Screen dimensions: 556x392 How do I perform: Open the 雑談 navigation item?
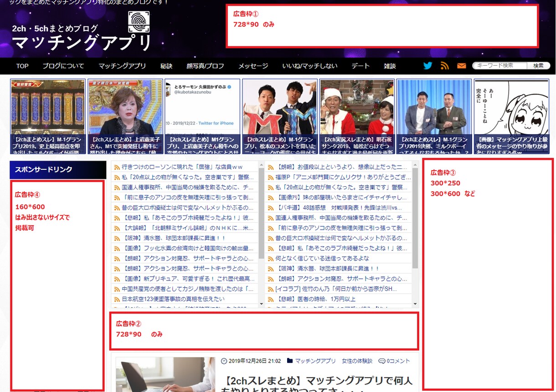coord(390,66)
